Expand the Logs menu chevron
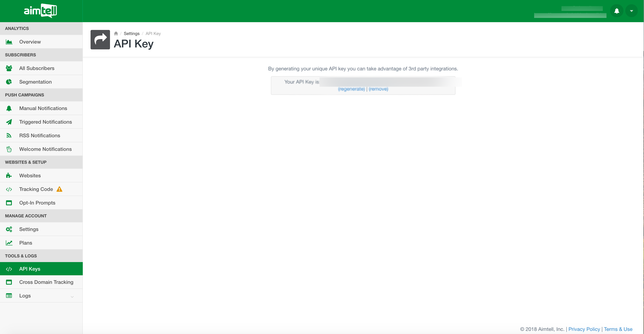Image resolution: width=644 pixels, height=334 pixels. 72,297
